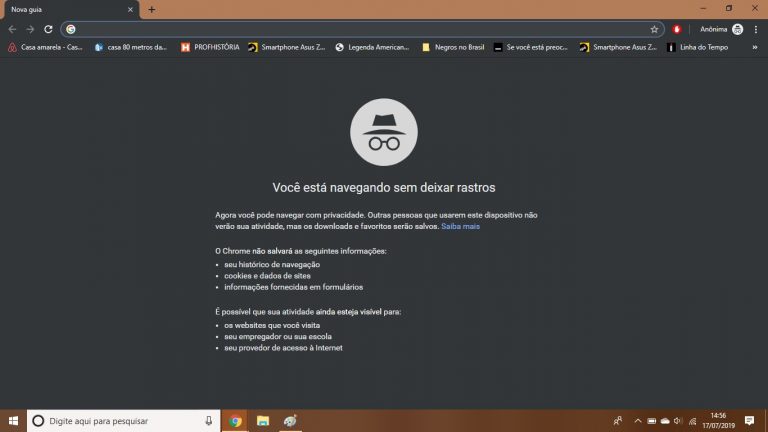The height and width of the screenshot is (432, 768).
Task: Click the address bar input field
Action: coord(362,29)
